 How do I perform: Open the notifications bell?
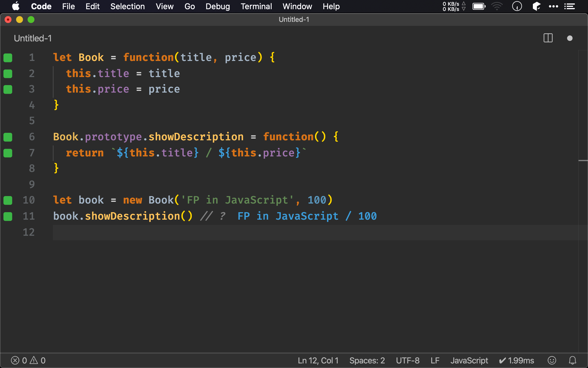pyautogui.click(x=572, y=360)
